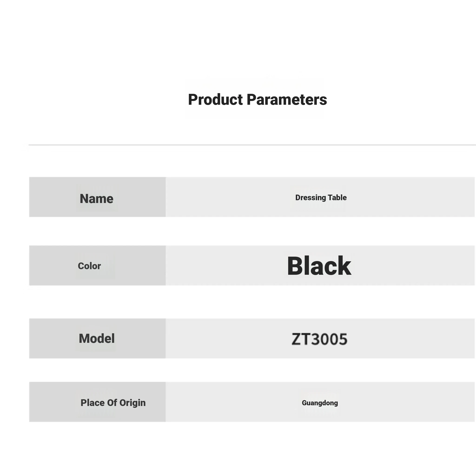Select the word Parameters in the title
The height and width of the screenshot is (458, 476).
(x=287, y=100)
